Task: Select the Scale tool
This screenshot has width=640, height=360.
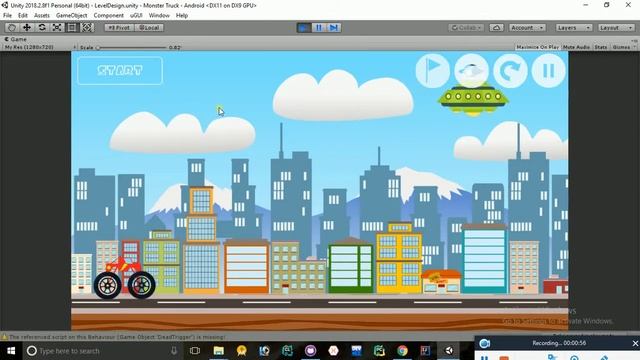Action: [57, 27]
